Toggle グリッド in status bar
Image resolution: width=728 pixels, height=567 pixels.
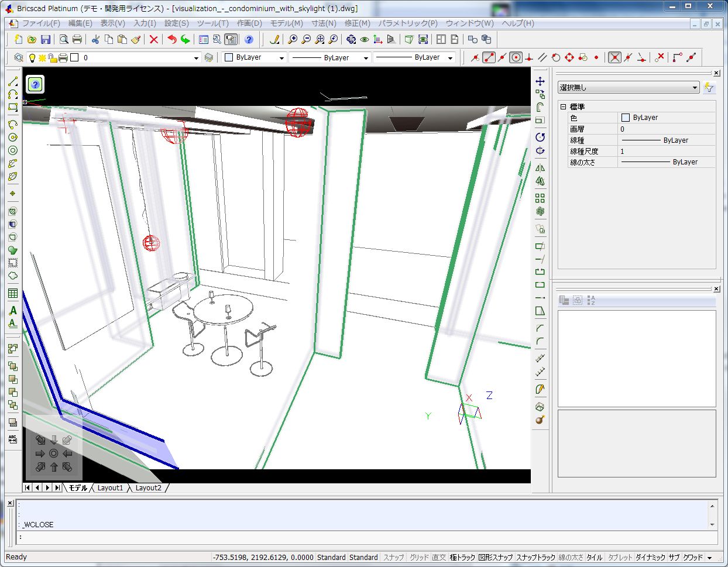[x=419, y=558]
